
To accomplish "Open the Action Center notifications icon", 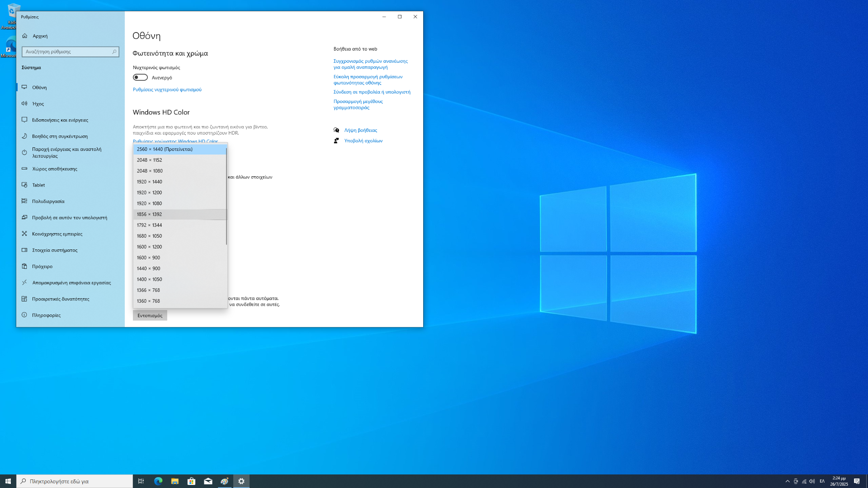I will pos(857,481).
